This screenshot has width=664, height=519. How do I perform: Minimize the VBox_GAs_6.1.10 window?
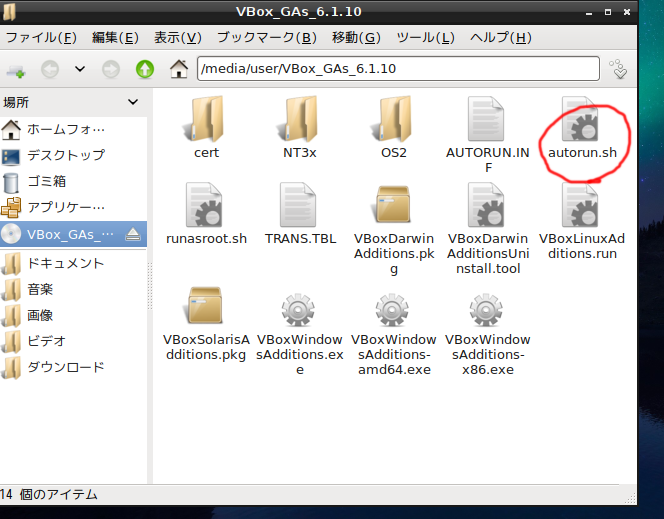coord(589,13)
